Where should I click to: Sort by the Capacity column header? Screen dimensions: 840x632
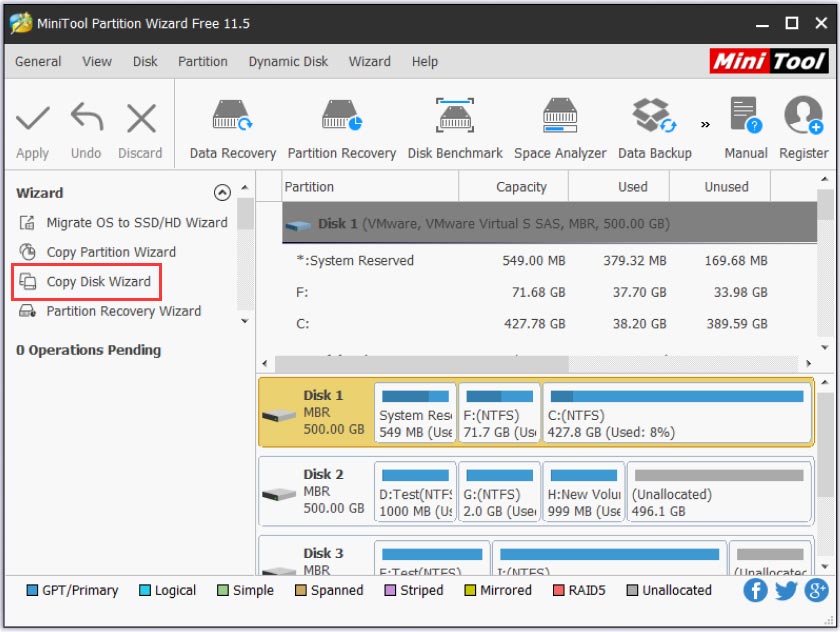coord(513,186)
